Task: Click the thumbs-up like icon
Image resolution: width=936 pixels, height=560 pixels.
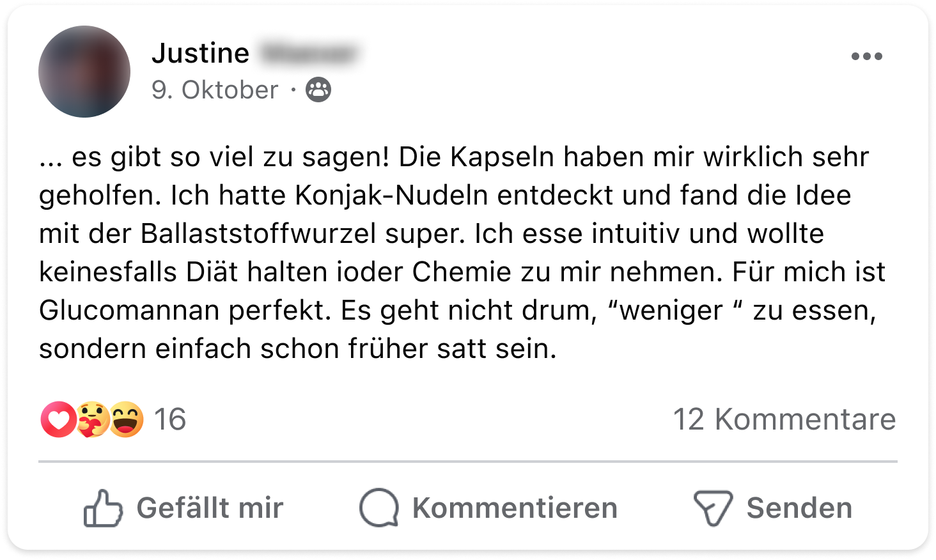Action: click(x=102, y=508)
